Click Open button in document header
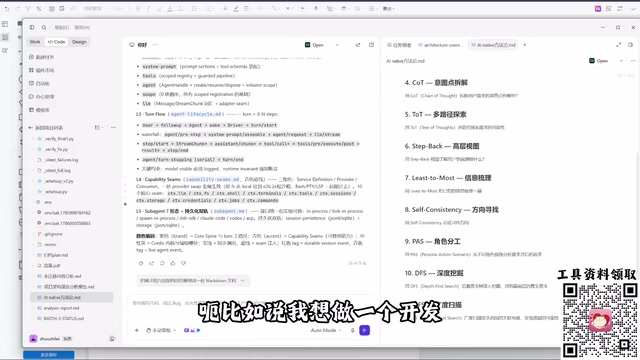The width and height of the screenshot is (640, 360). [598, 61]
